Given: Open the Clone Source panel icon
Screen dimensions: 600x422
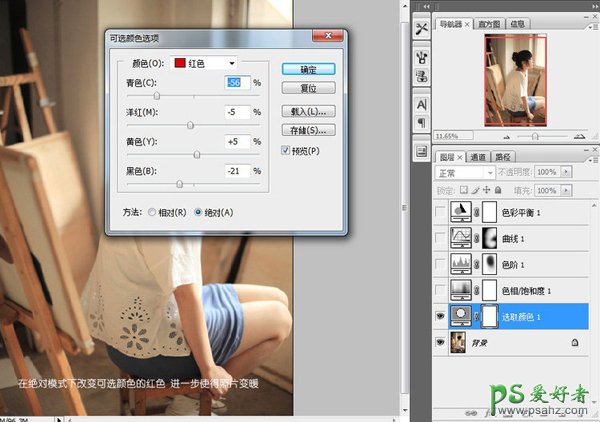Looking at the screenshot, I should (422, 74).
